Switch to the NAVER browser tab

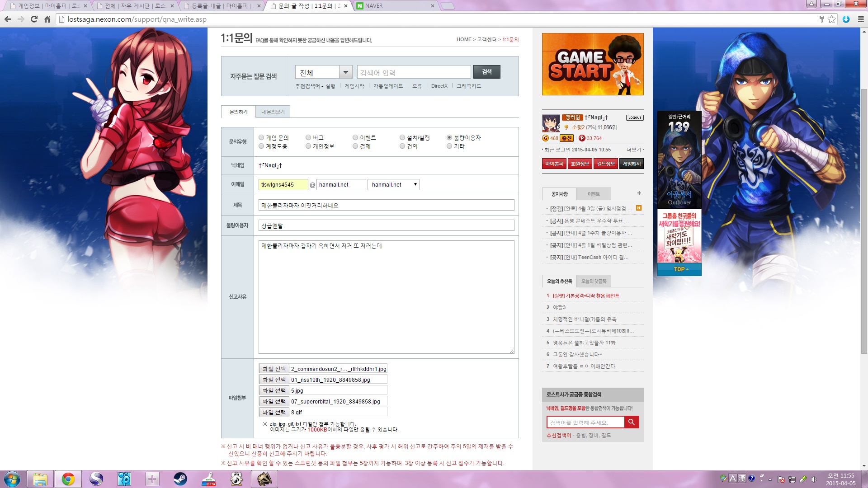pos(393,6)
